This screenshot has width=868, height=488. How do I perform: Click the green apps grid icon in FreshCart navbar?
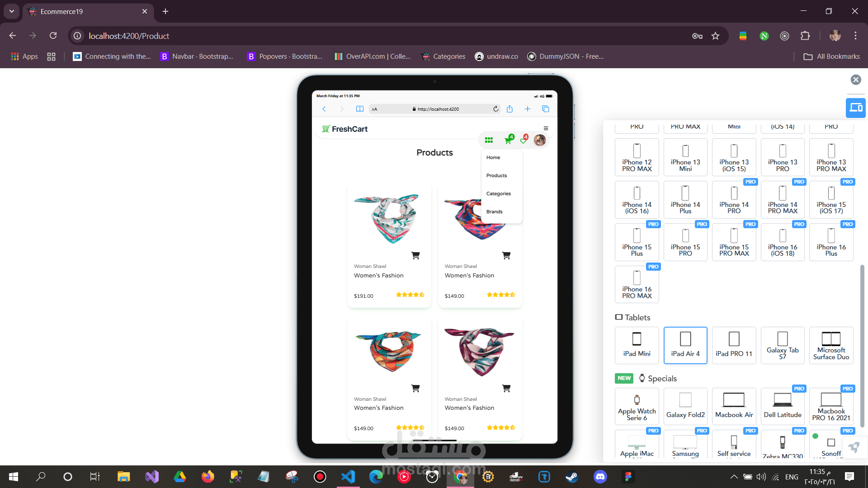[x=489, y=140]
